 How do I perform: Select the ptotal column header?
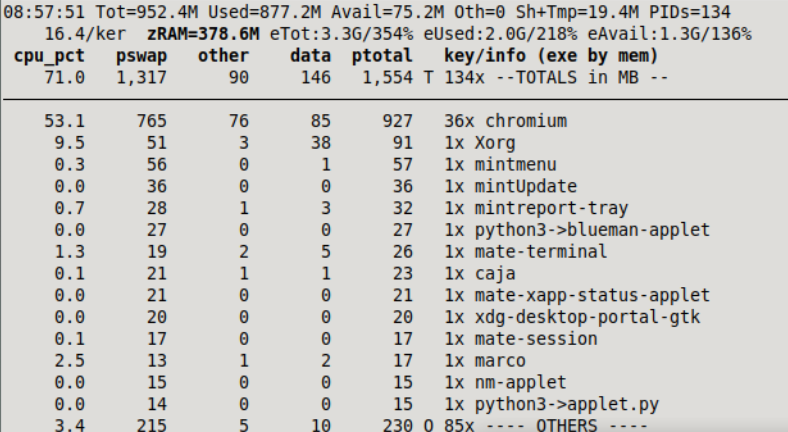382,56
